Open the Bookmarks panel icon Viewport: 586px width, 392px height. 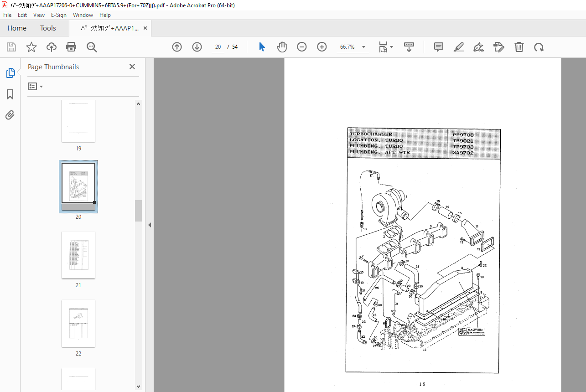(10, 94)
